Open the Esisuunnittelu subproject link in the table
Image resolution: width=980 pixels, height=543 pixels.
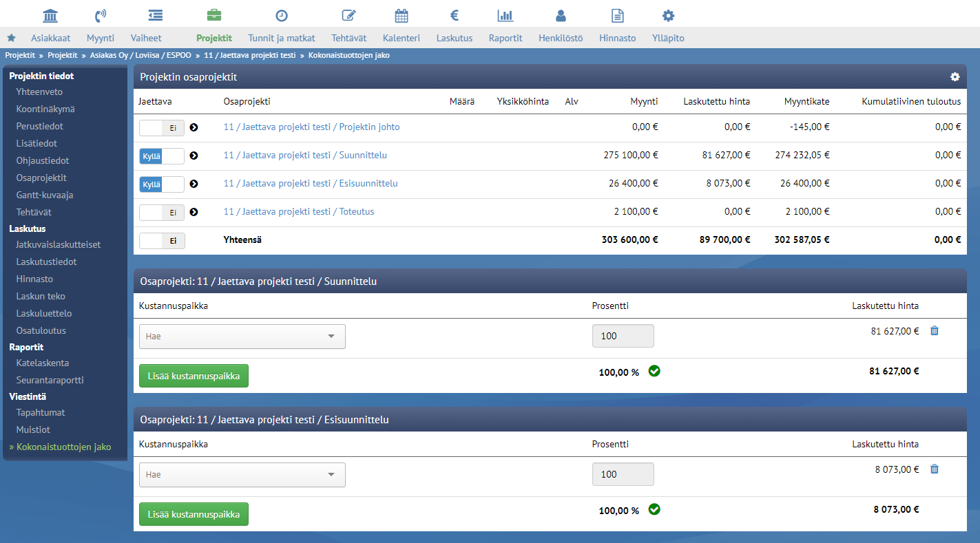click(x=311, y=184)
